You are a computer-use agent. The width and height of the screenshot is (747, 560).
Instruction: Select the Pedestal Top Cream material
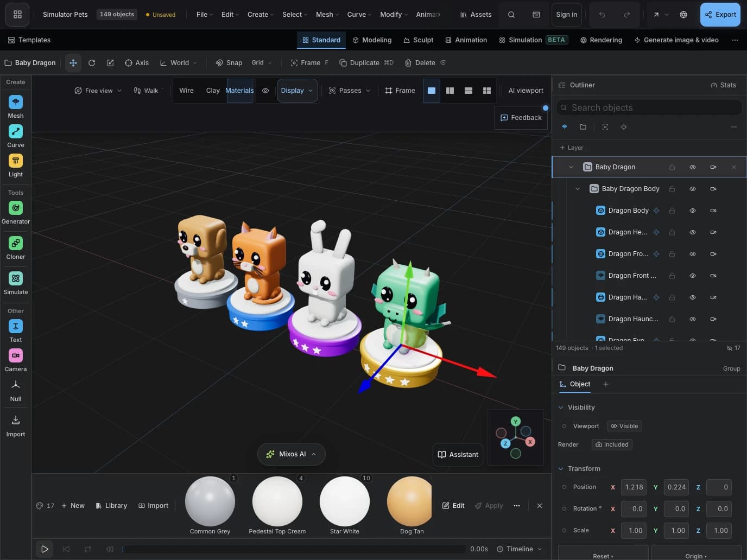point(277,506)
